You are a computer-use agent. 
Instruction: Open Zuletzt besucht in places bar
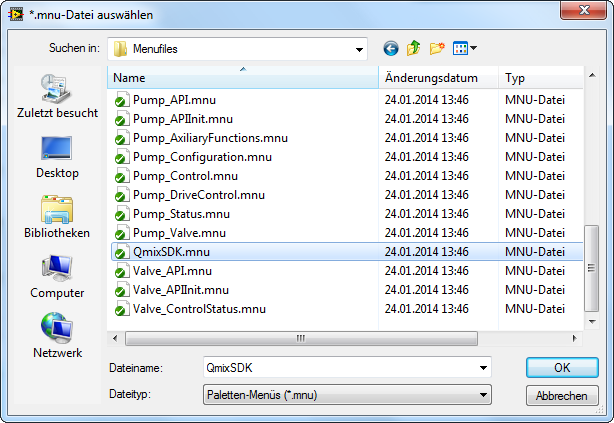(x=57, y=96)
